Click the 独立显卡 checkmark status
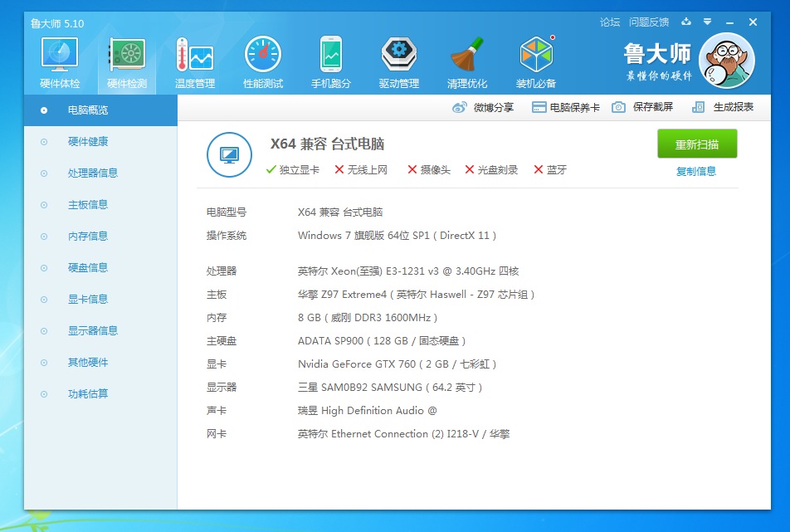Viewport: 790px width, 532px height. click(x=293, y=170)
